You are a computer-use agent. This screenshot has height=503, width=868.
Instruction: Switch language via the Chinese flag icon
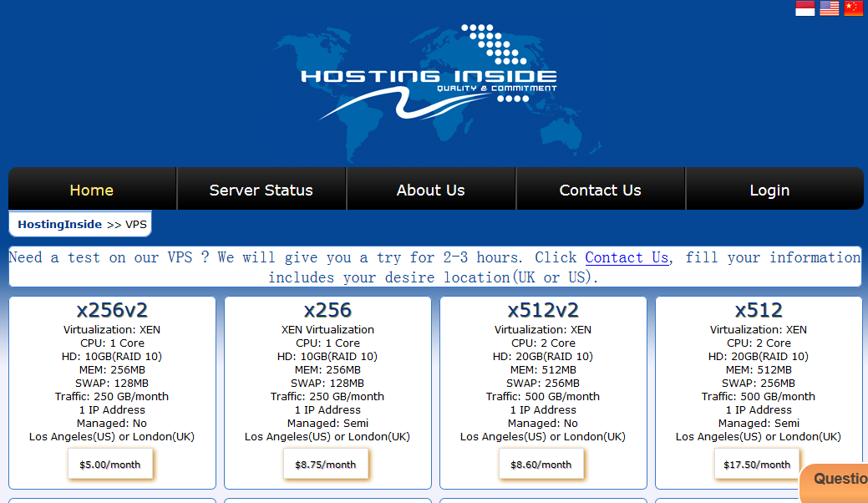pos(853,8)
